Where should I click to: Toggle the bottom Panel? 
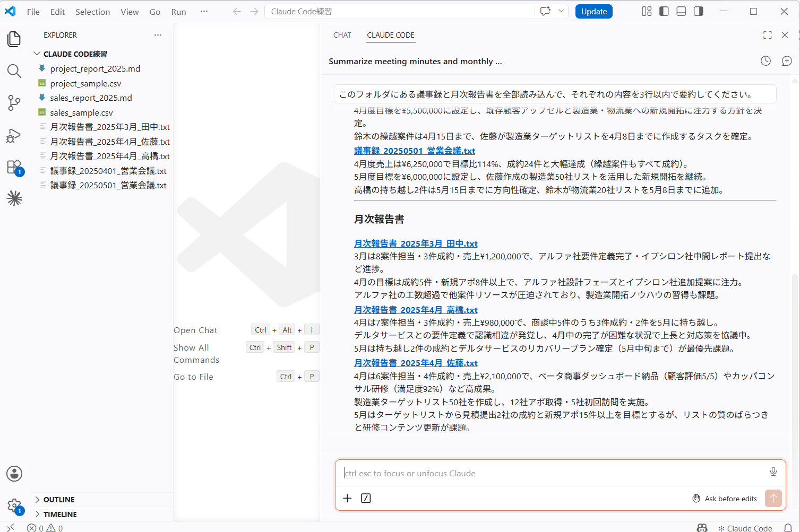click(682, 11)
